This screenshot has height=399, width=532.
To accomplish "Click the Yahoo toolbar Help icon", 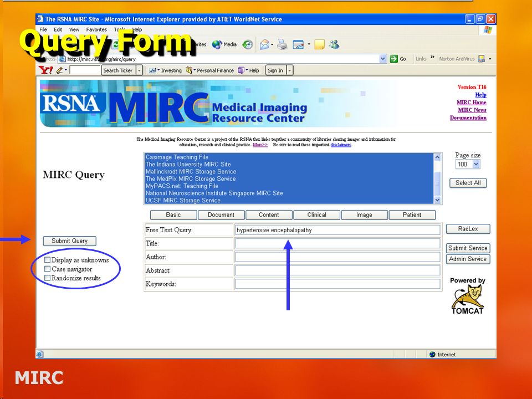I will coord(241,70).
